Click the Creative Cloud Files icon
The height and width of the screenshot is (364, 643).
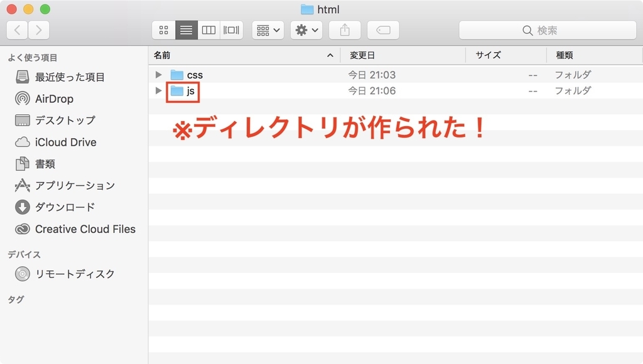click(x=22, y=228)
